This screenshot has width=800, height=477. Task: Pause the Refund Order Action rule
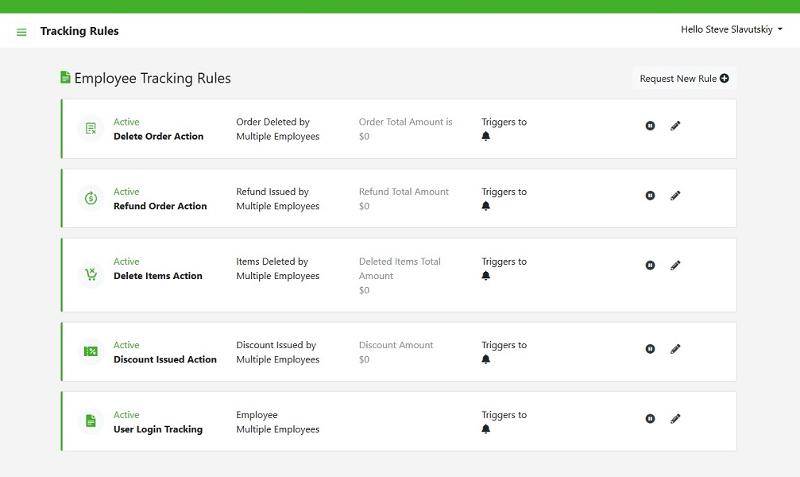tap(650, 195)
